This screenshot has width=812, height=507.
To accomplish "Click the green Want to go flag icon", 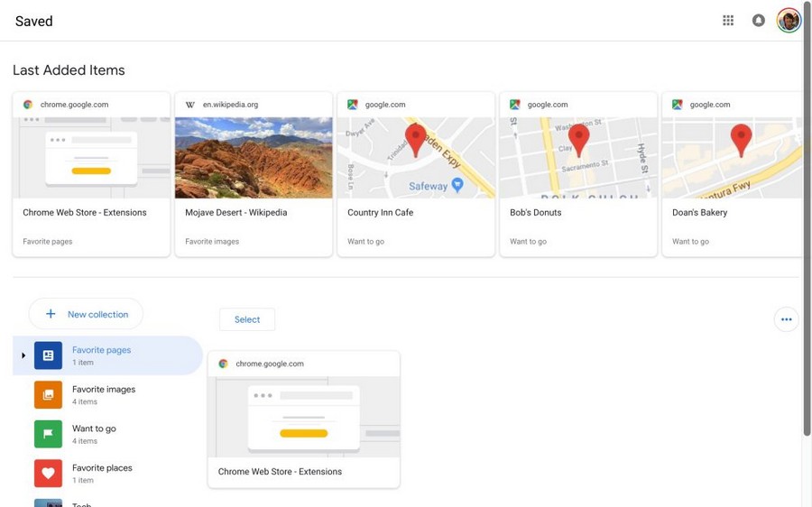I will (48, 434).
